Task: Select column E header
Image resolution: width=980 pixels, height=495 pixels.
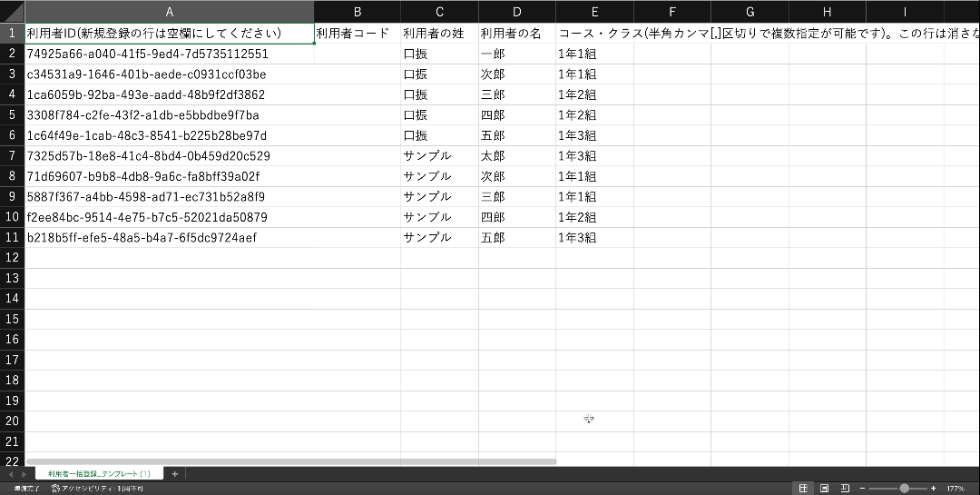Action: (594, 11)
